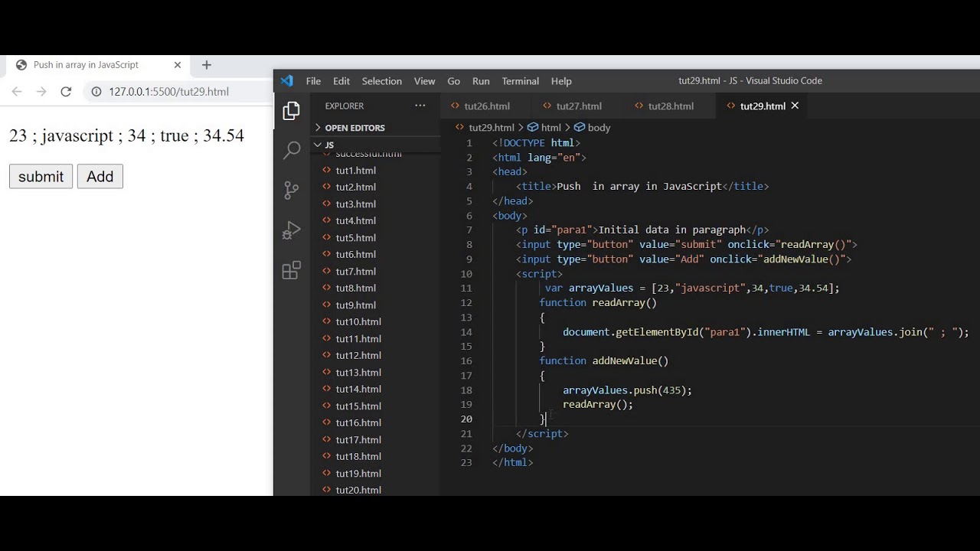980x551 pixels.
Task: Open tut3.html in the Explorer
Action: point(355,204)
